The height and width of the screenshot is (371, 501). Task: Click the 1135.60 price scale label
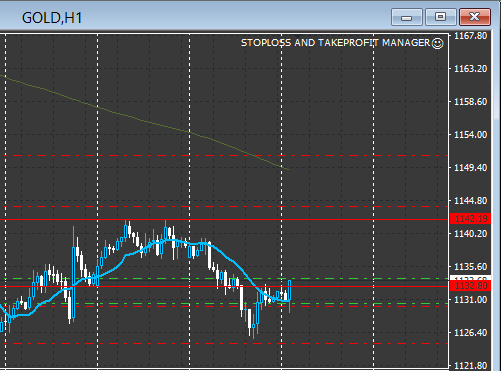(x=470, y=267)
